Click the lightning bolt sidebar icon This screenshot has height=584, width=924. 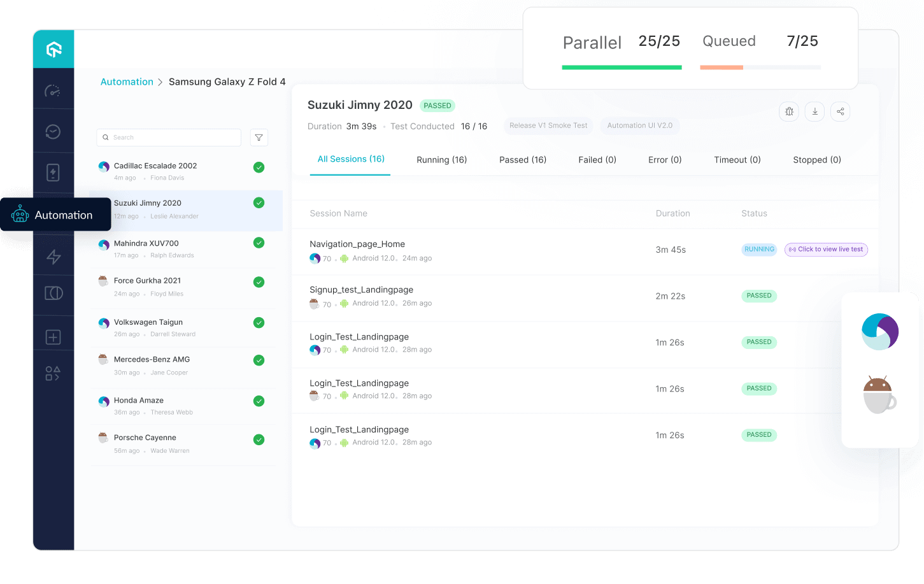[x=53, y=257]
